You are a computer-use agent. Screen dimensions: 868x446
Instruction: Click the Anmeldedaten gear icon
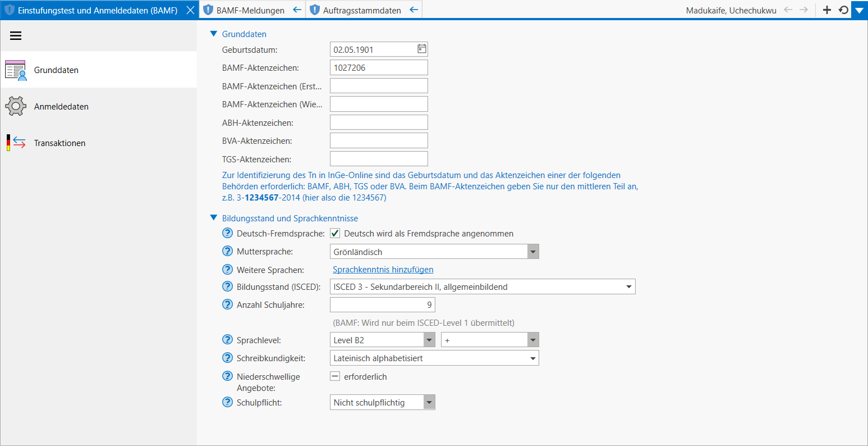click(16, 106)
